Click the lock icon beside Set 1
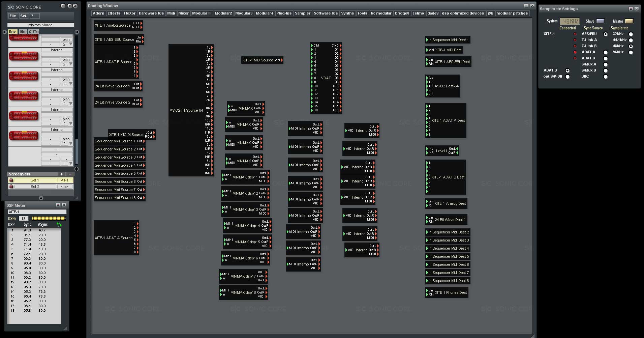 click(11, 180)
